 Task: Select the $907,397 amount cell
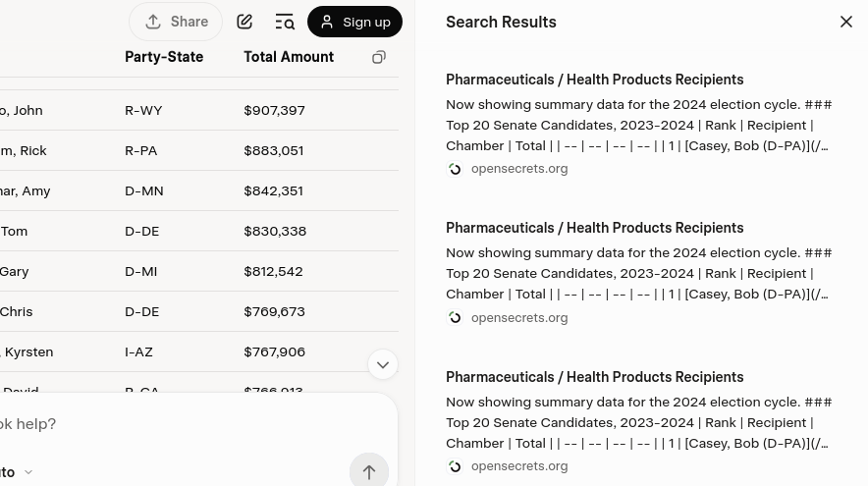coord(274,110)
